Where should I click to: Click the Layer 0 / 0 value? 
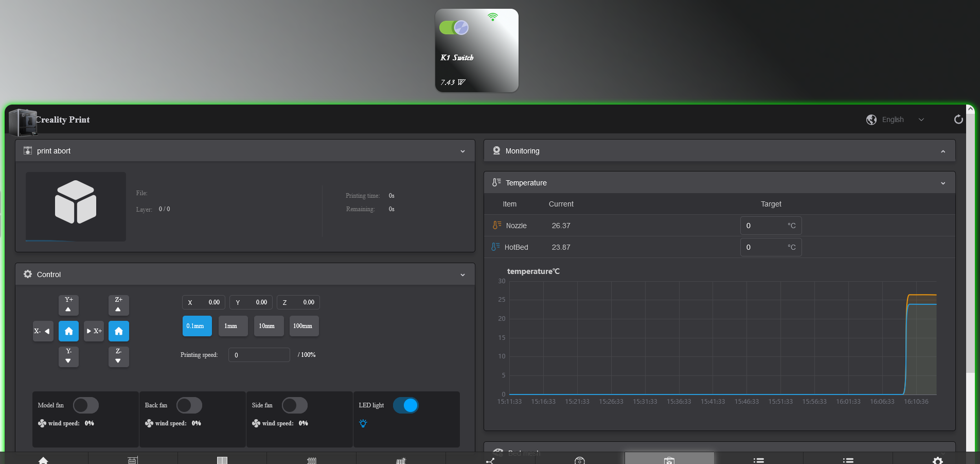tap(164, 209)
